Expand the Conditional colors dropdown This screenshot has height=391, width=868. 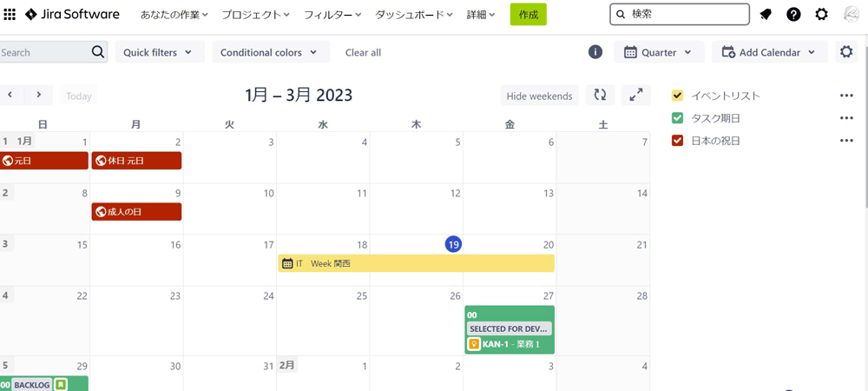[x=271, y=52]
